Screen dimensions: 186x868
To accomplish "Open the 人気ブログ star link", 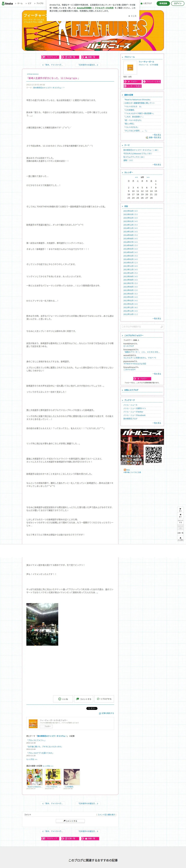I will 146,3.
